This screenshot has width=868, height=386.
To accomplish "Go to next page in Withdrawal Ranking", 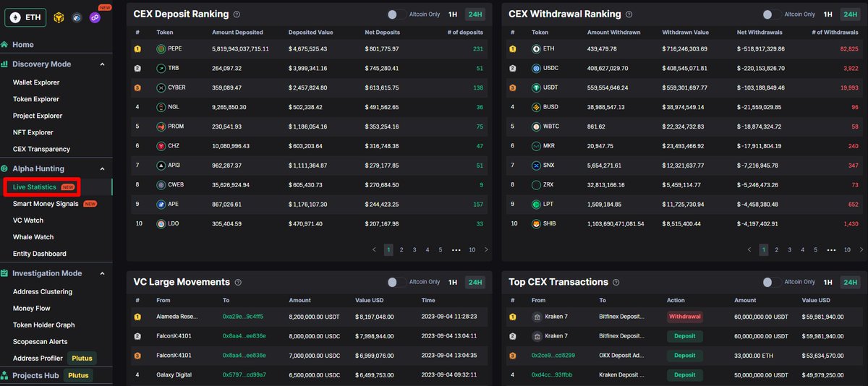I will (x=861, y=249).
